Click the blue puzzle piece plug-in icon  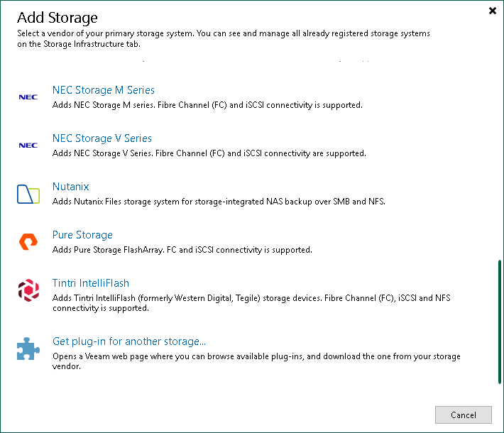tap(28, 349)
